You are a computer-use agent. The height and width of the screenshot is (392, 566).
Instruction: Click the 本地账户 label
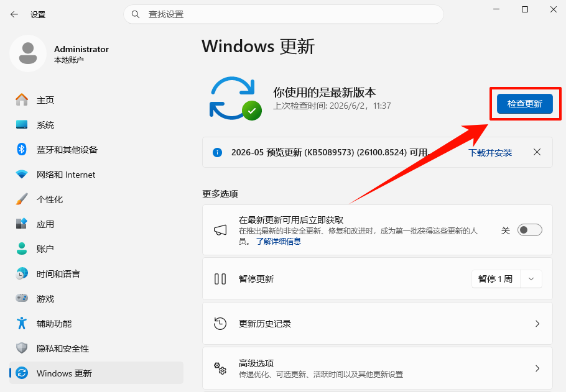[68, 60]
